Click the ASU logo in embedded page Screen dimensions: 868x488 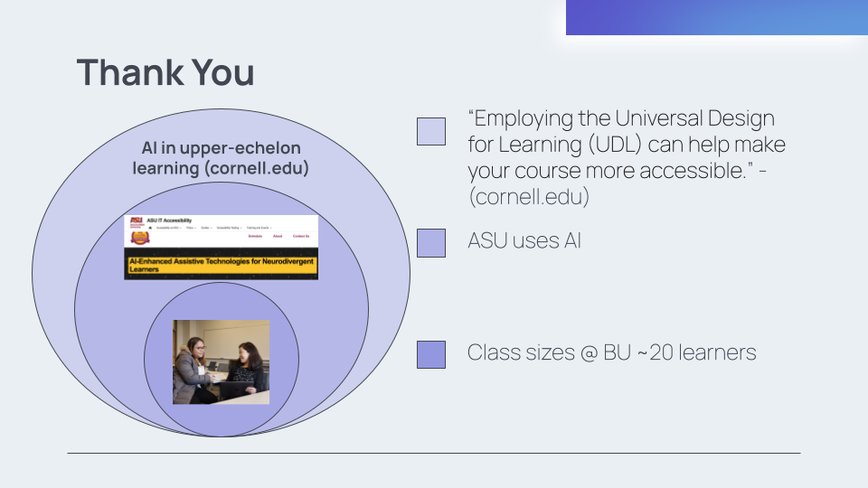point(136,221)
